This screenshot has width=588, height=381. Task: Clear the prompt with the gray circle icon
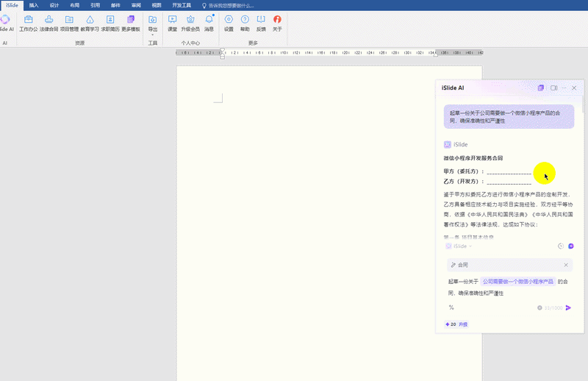point(539,307)
